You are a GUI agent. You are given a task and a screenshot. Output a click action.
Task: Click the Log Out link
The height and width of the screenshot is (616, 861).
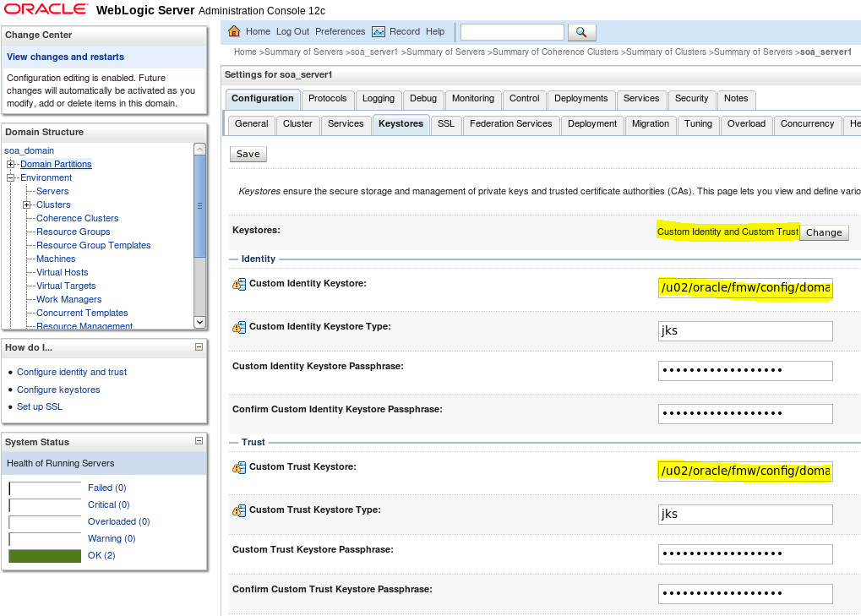point(292,32)
